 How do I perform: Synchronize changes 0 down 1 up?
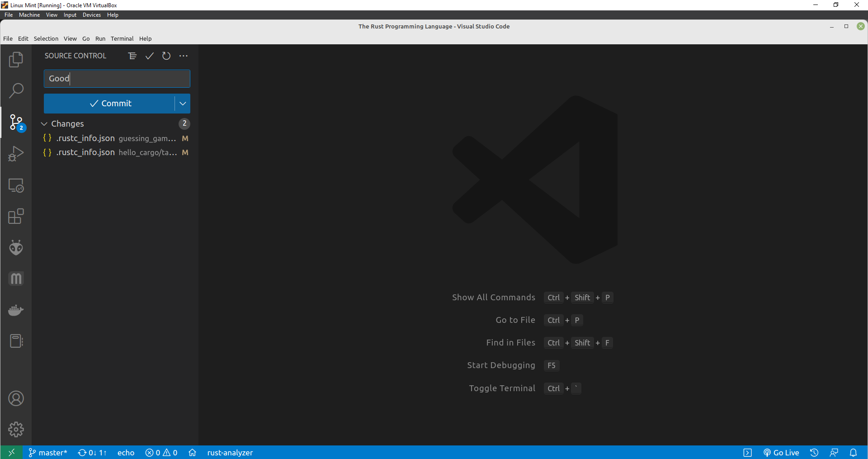click(92, 452)
